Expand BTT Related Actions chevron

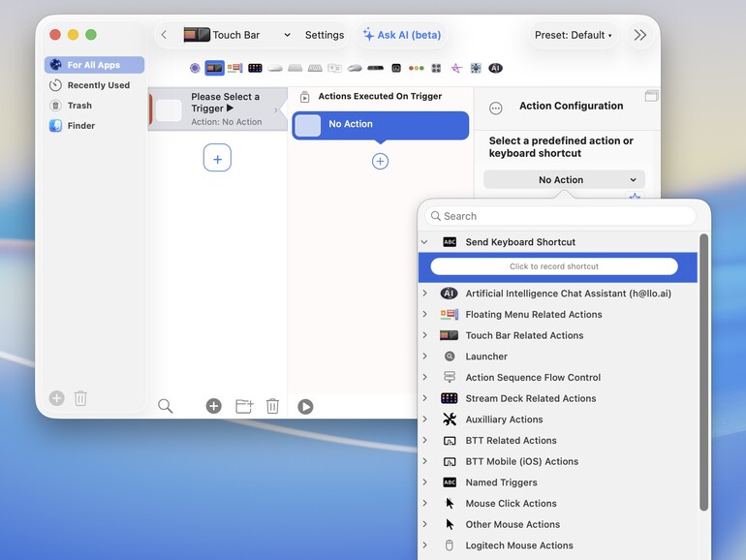point(425,440)
